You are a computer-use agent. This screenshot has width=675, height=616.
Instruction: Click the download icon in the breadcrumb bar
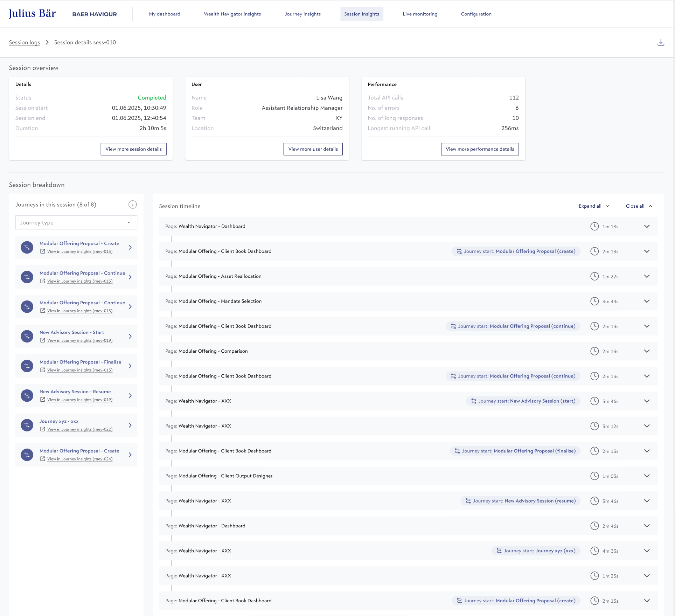pyautogui.click(x=661, y=42)
